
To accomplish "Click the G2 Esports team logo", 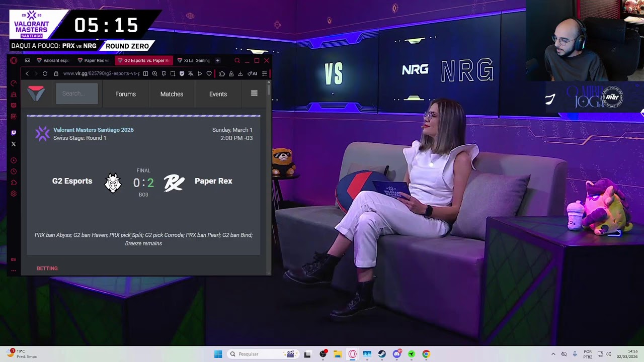I will coord(113,183).
